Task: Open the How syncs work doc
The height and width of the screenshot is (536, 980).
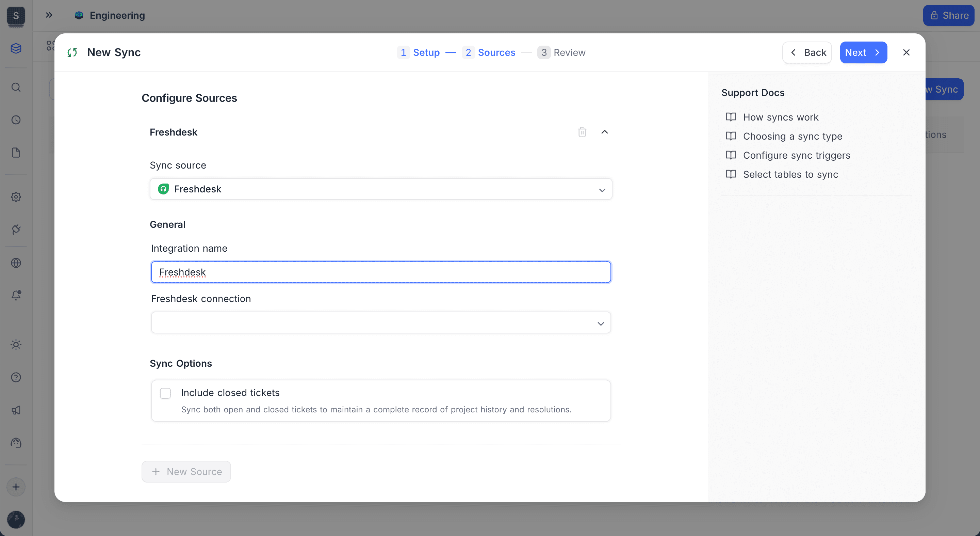Action: pos(781,117)
